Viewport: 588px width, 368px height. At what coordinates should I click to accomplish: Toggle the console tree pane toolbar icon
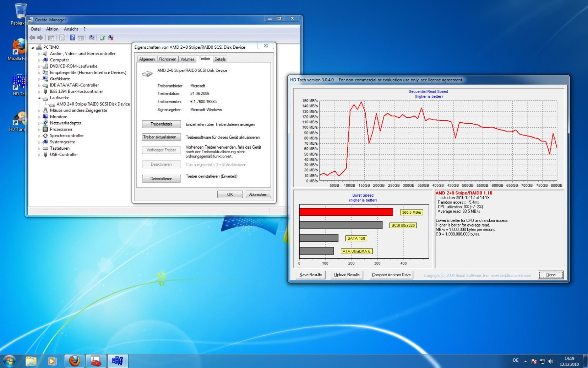pyautogui.click(x=51, y=38)
